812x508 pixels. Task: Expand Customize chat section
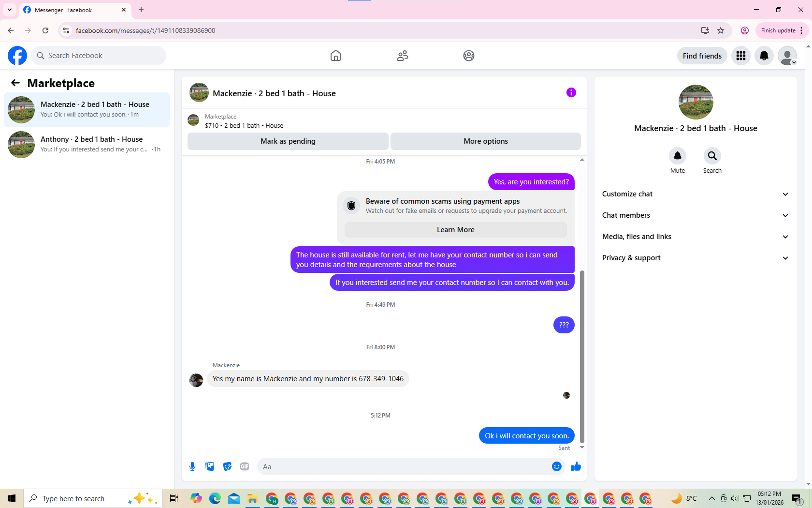coord(696,194)
